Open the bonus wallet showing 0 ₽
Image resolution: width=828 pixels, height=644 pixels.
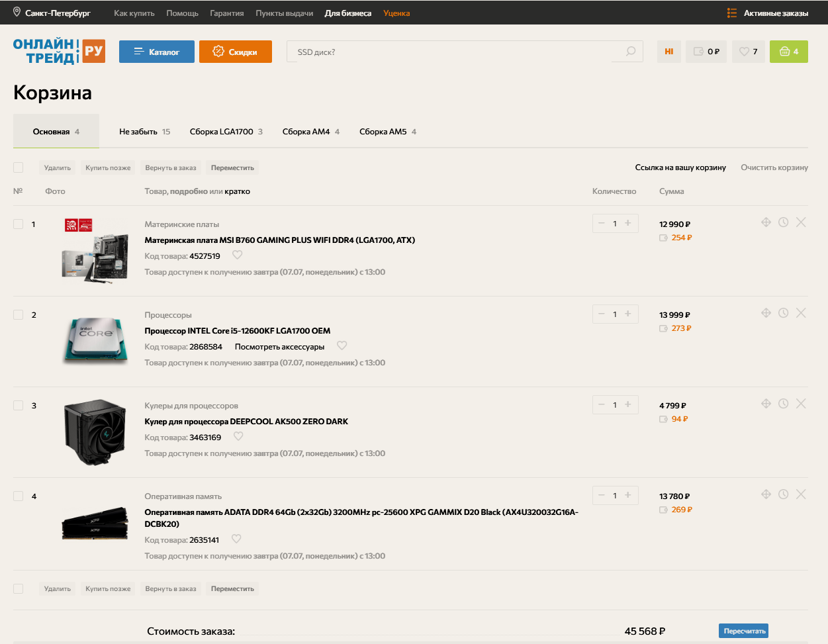[706, 52]
